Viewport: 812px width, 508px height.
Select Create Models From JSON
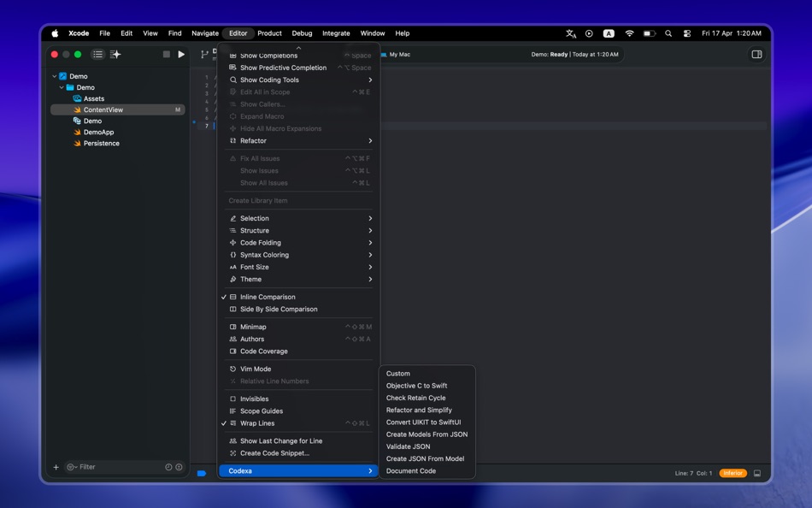coord(427,434)
